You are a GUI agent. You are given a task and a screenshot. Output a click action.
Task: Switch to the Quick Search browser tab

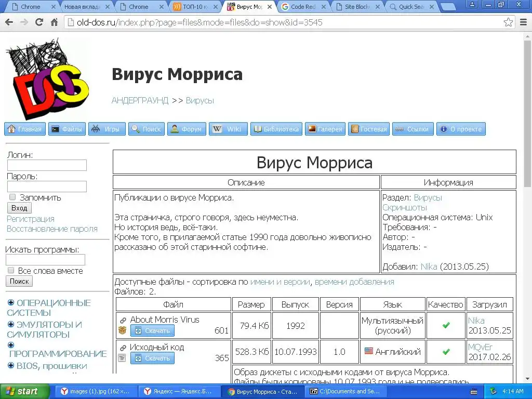tap(411, 7)
